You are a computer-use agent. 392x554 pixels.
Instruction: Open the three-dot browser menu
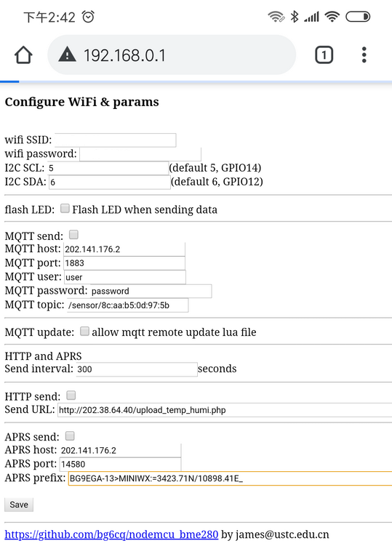(x=364, y=55)
